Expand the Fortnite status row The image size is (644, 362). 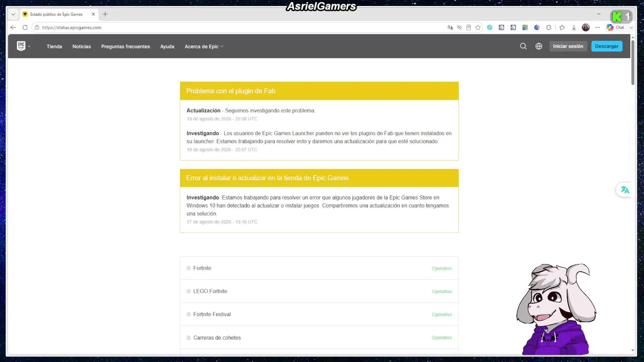[189, 268]
